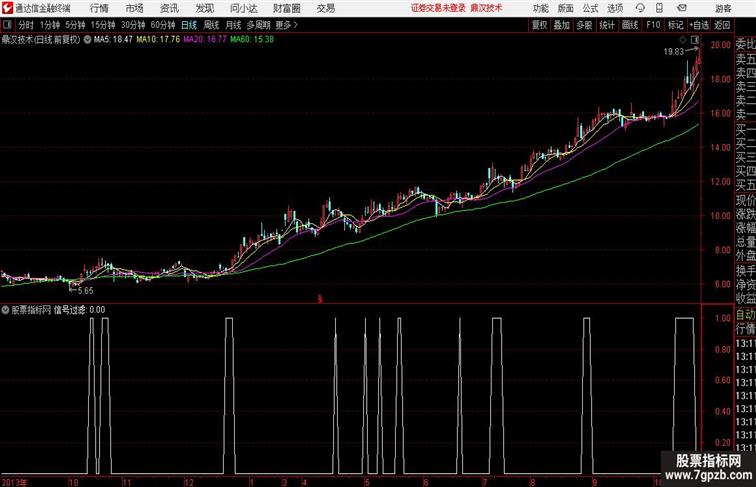
Task: Click the 统计 statistics button
Action: 607,25
